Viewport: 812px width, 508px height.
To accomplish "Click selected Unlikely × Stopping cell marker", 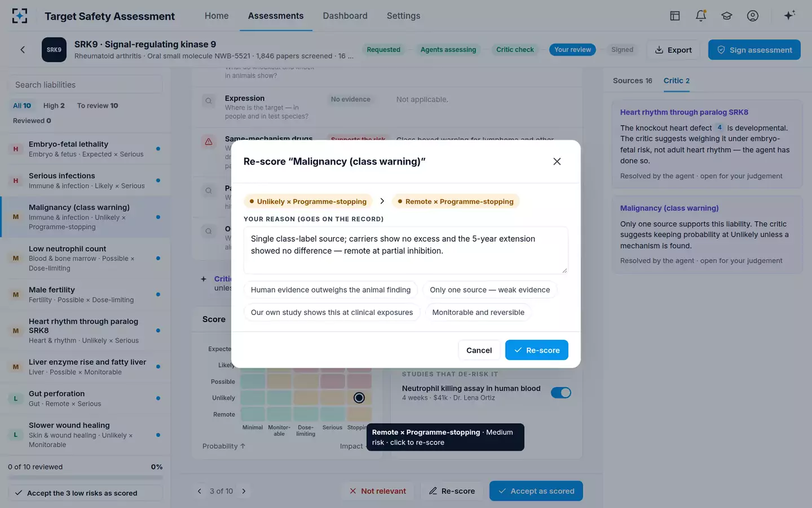I will coord(359,398).
